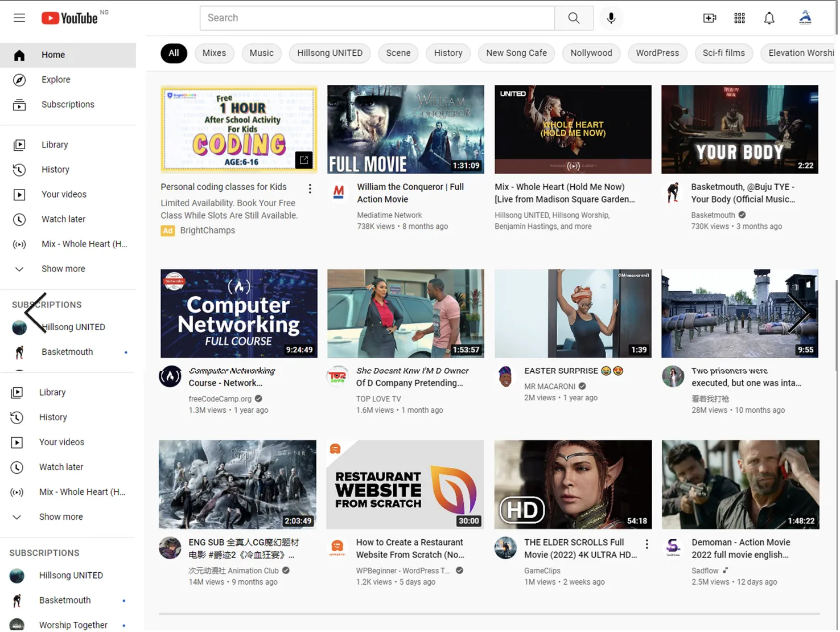Select the Sci-fi films chip

725,54
